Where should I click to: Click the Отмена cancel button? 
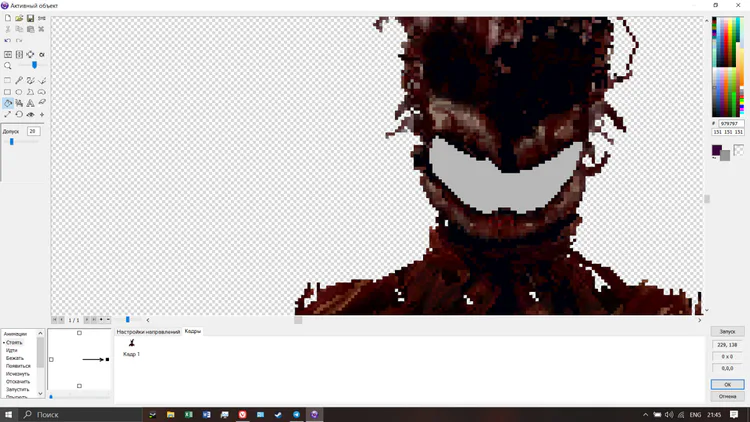click(x=728, y=397)
